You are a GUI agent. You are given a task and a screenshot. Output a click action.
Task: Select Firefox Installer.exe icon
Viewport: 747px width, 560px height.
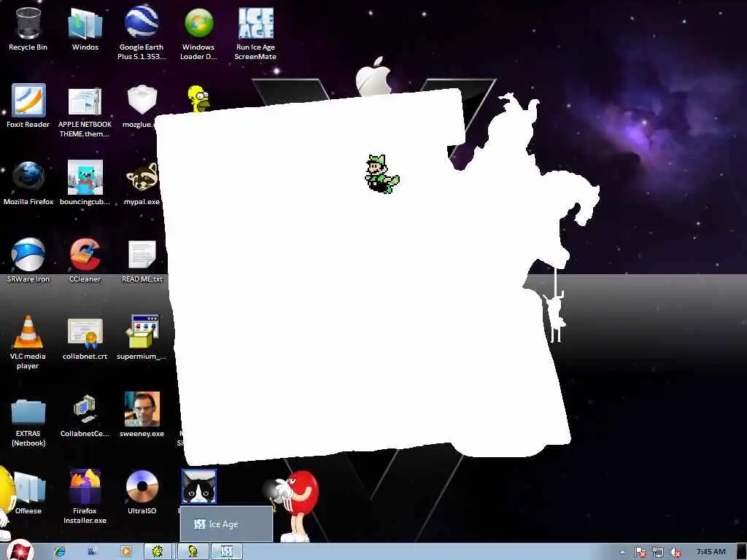click(x=85, y=497)
